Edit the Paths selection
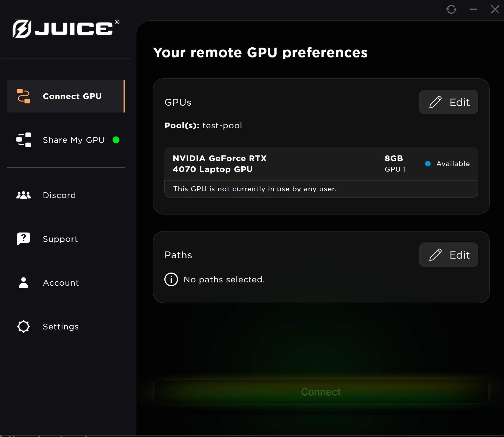 click(449, 255)
